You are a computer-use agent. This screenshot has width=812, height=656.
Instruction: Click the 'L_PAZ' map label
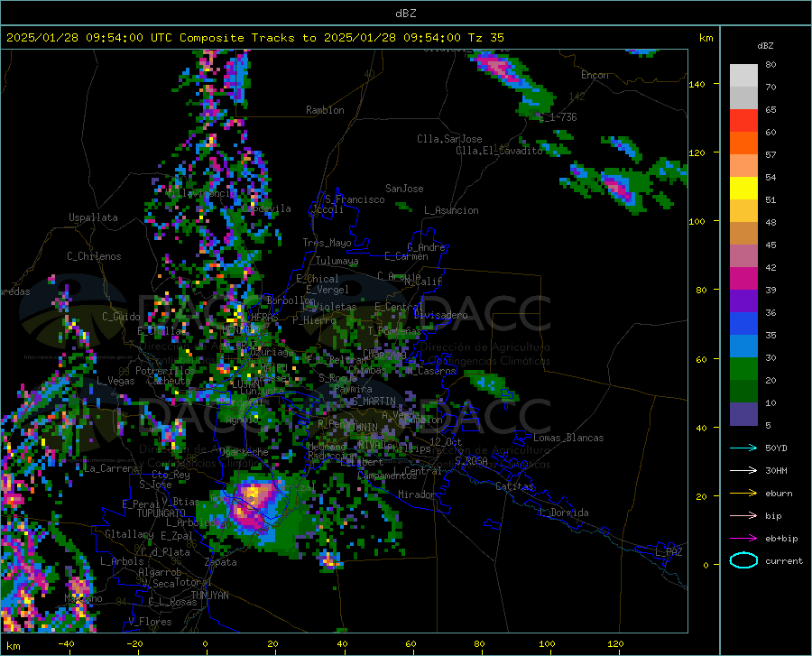tap(669, 552)
